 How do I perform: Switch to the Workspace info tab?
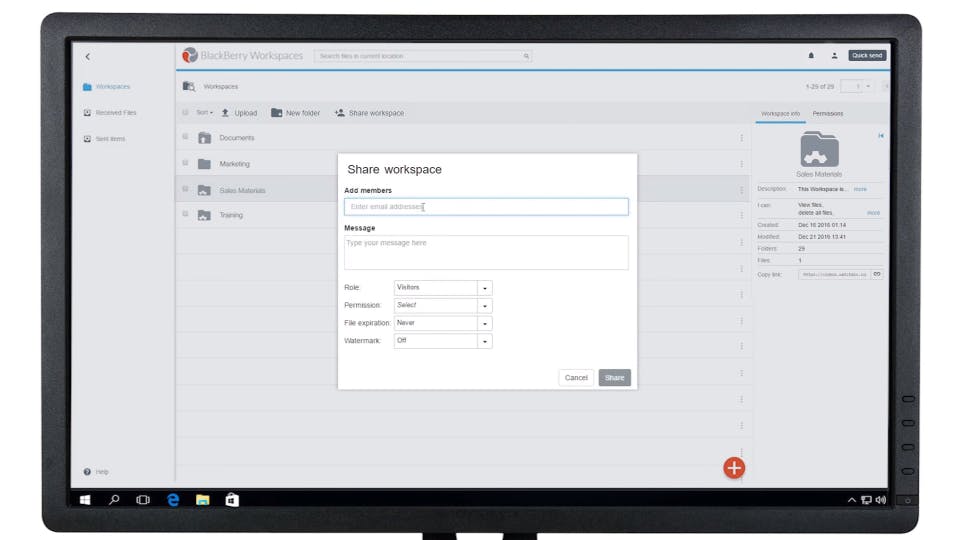click(x=781, y=114)
